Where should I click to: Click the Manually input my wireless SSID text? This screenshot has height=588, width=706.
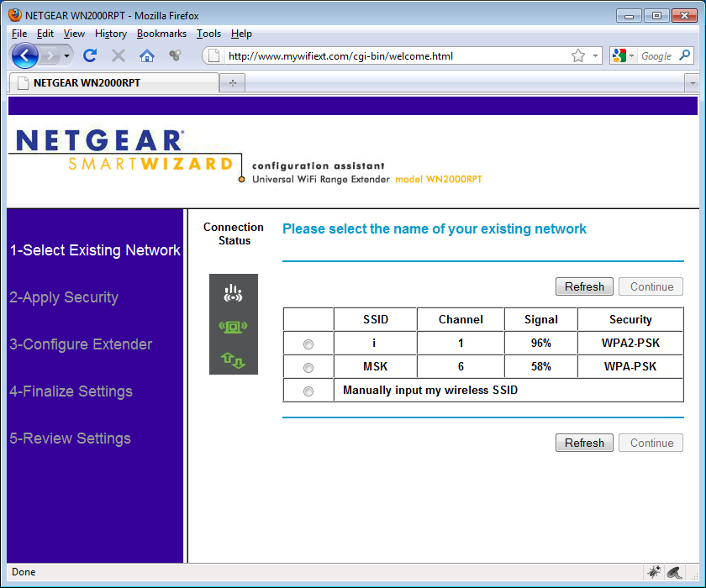coord(430,390)
